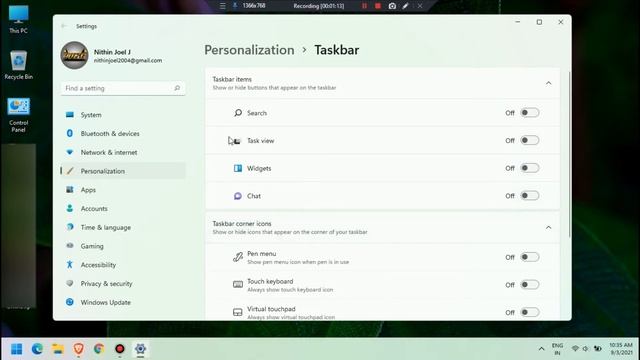This screenshot has height=360, width=640.
Task: Click the Taskbar corner icons heading
Action: (x=242, y=224)
